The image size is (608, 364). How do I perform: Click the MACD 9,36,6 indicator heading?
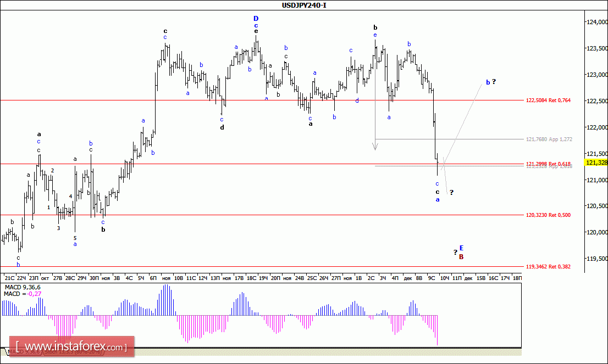[x=22, y=287]
